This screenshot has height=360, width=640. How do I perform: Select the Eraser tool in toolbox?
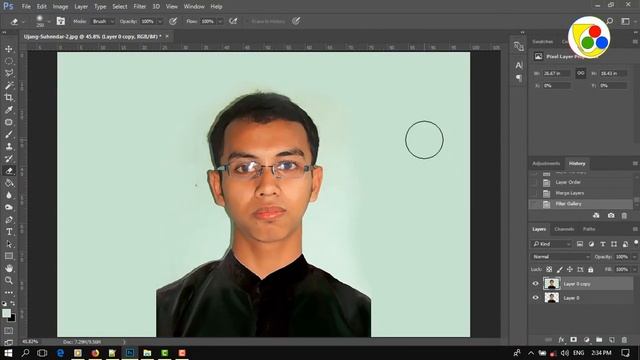pyautogui.click(x=9, y=171)
